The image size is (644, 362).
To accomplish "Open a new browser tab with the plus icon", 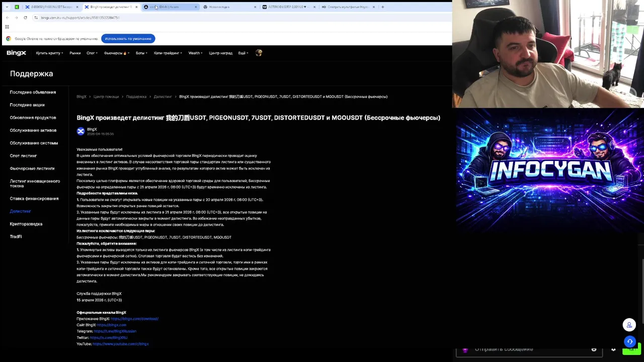I will 382,7.
